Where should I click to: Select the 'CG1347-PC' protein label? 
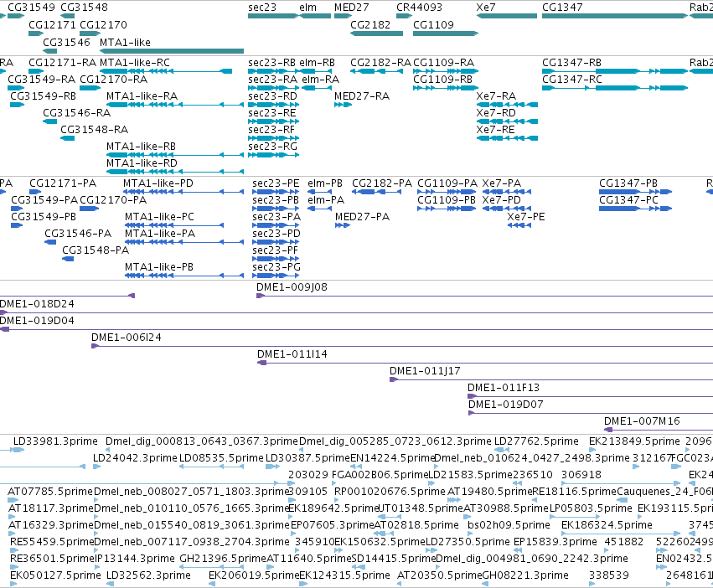point(629,200)
